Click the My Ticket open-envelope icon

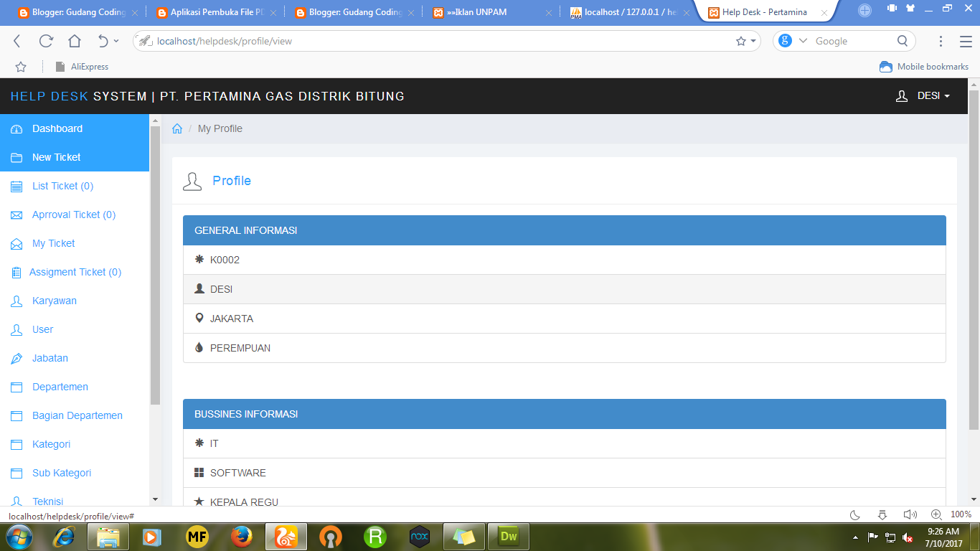(x=17, y=244)
